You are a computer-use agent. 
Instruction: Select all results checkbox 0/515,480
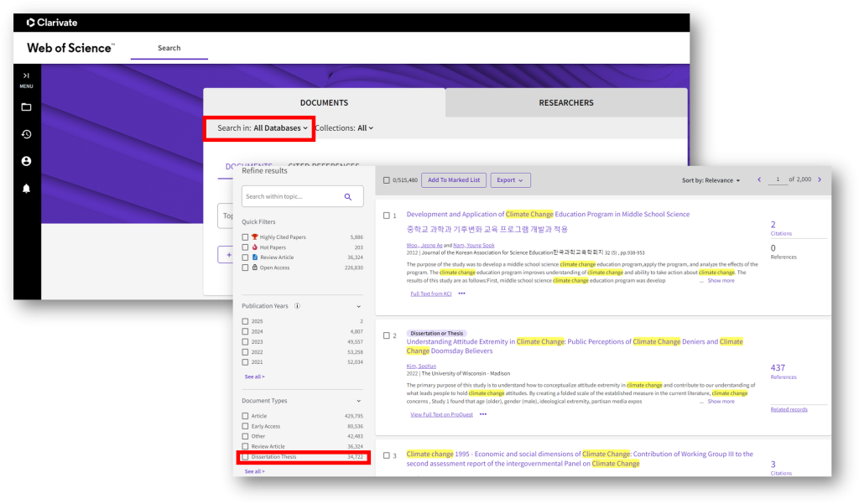pyautogui.click(x=386, y=180)
